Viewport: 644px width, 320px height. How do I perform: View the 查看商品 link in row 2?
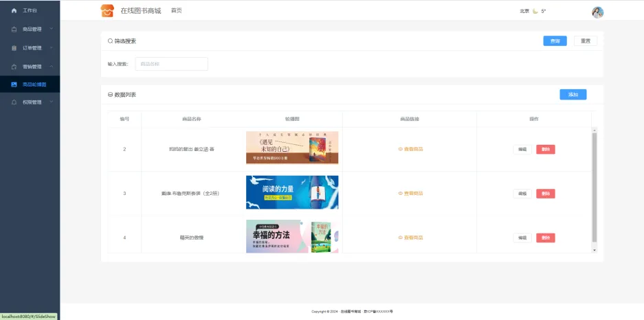coord(410,149)
